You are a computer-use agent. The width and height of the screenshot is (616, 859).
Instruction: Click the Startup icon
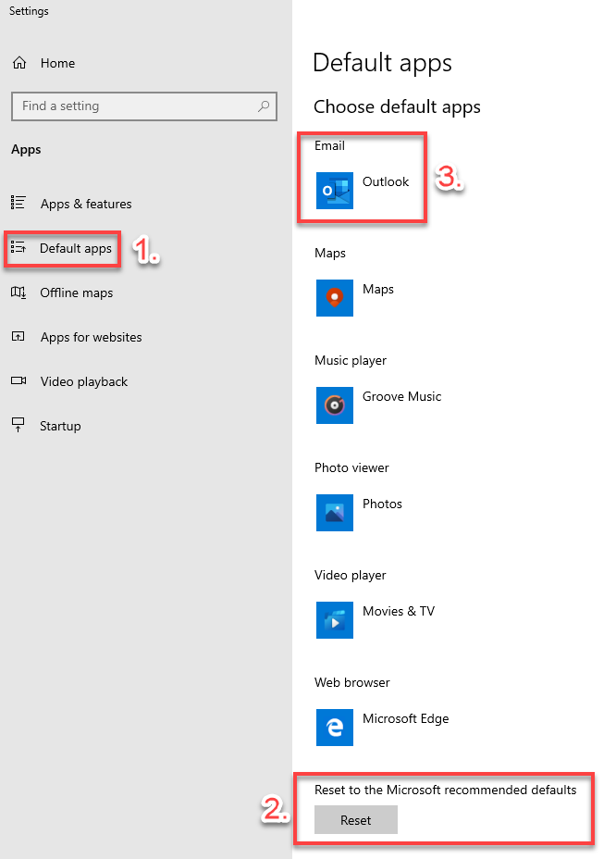click(x=18, y=425)
